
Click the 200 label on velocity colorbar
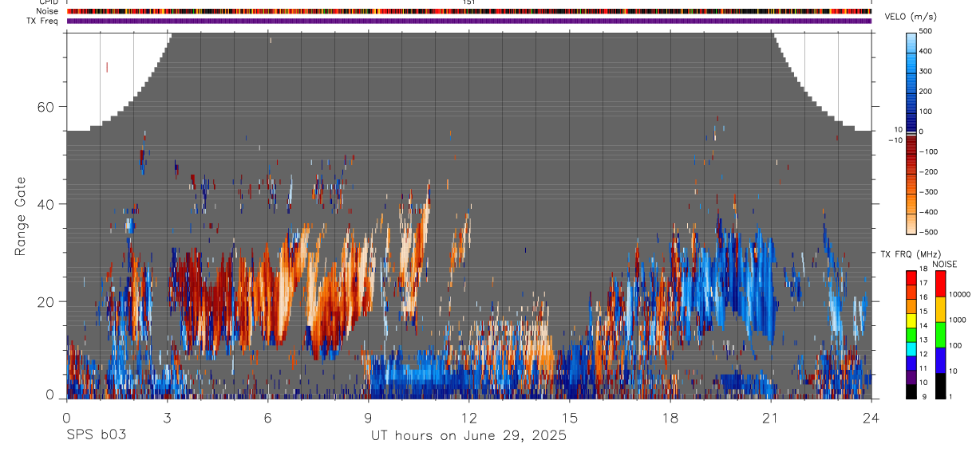tap(926, 92)
